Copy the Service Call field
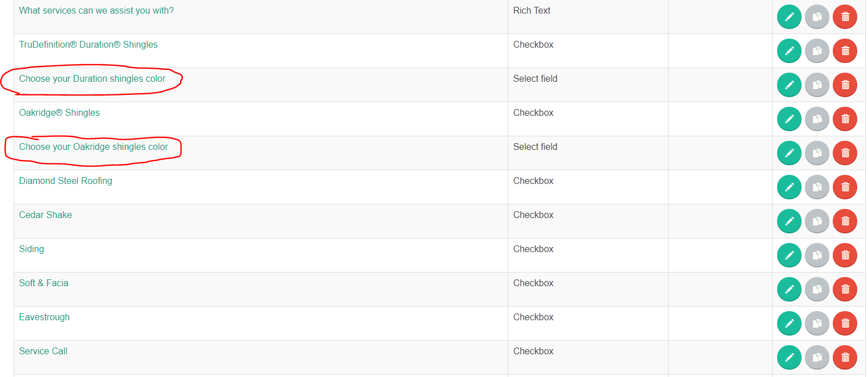Image resolution: width=868 pixels, height=377 pixels. click(x=817, y=358)
